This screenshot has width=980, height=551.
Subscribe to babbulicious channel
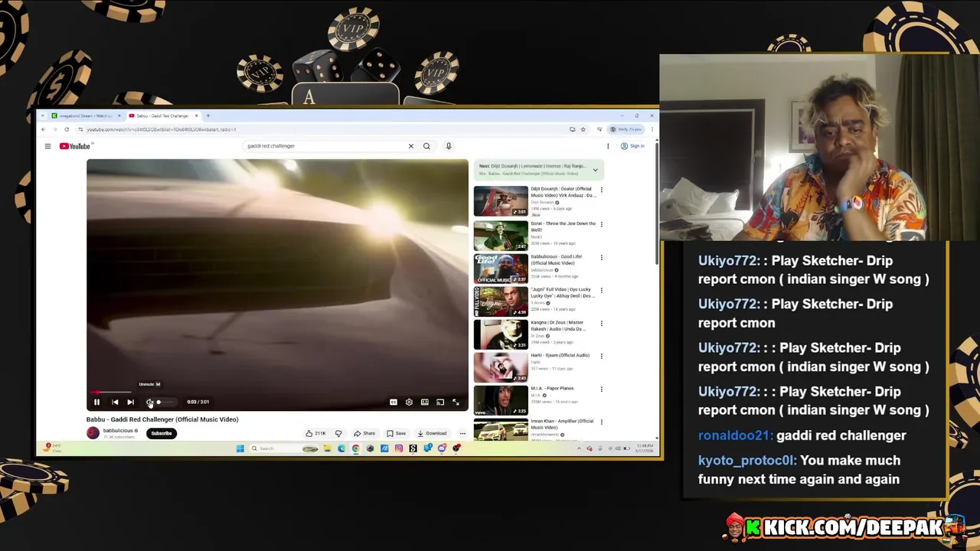(162, 433)
